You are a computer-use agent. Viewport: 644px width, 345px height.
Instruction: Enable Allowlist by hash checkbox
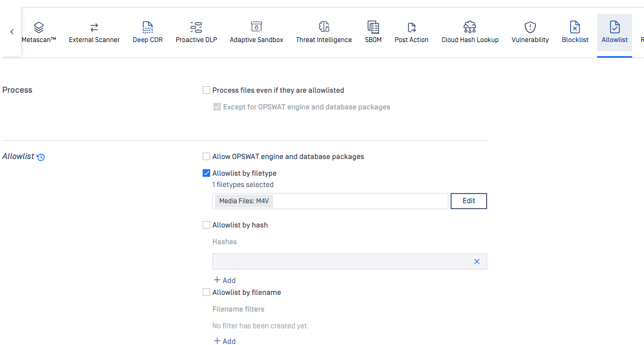click(x=206, y=225)
